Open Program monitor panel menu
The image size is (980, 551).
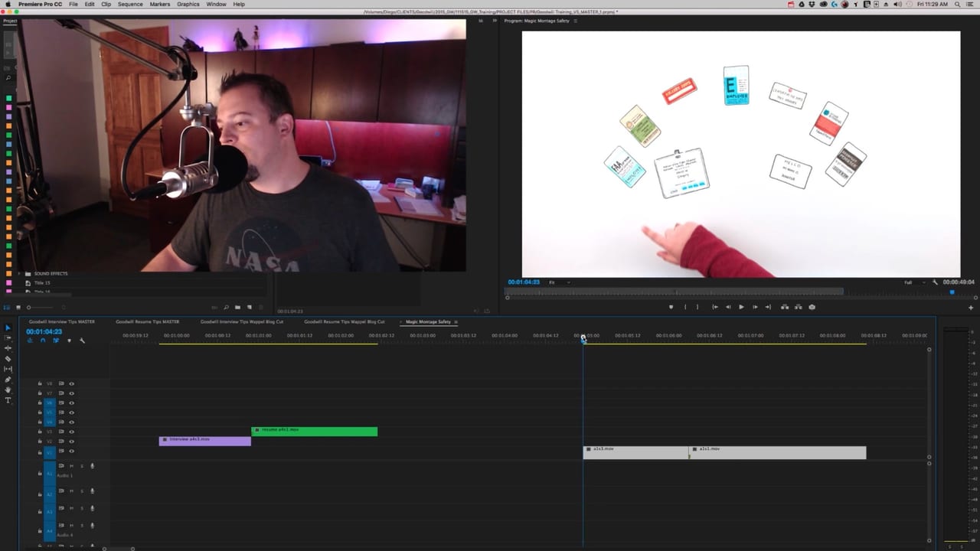(576, 21)
